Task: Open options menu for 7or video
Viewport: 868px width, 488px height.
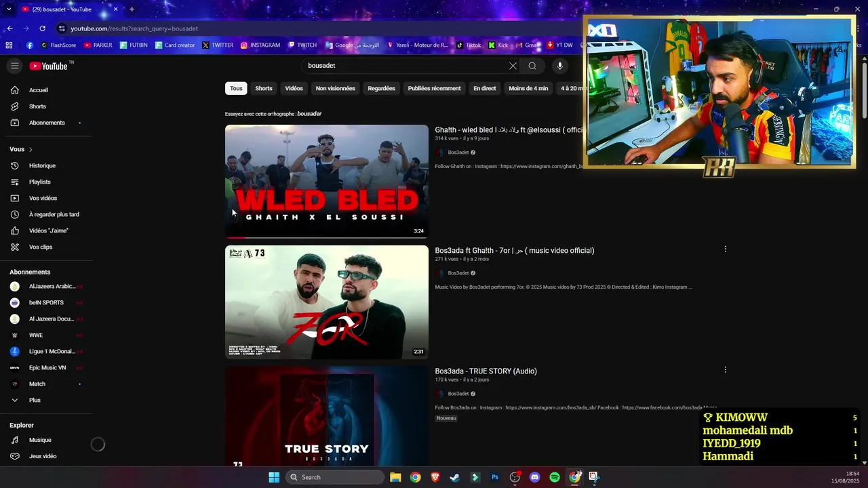Action: (725, 249)
